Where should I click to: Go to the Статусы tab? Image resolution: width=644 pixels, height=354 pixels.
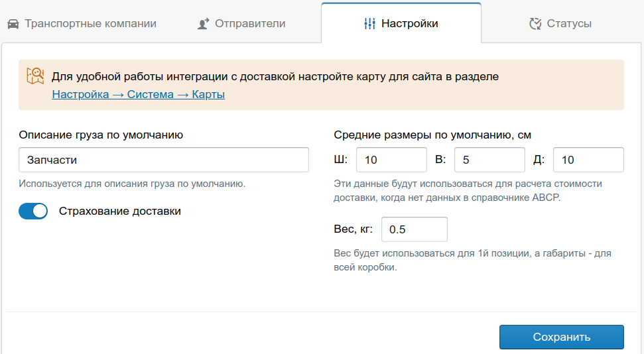point(560,23)
